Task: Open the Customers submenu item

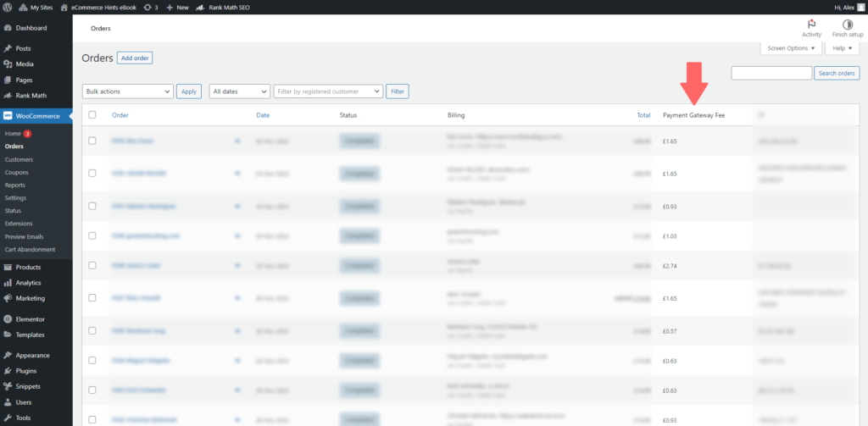Action: (x=19, y=159)
